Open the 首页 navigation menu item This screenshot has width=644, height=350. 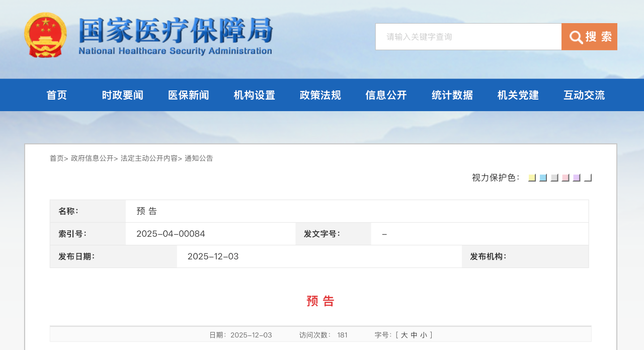tap(57, 95)
